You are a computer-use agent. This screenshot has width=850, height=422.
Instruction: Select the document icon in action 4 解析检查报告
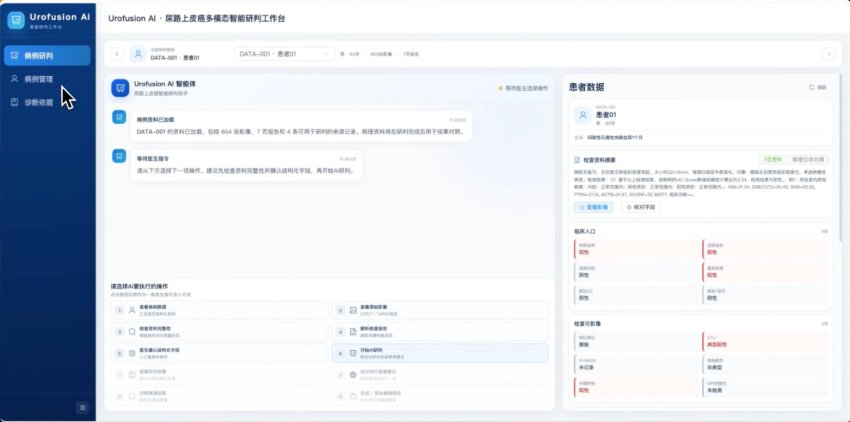353,331
